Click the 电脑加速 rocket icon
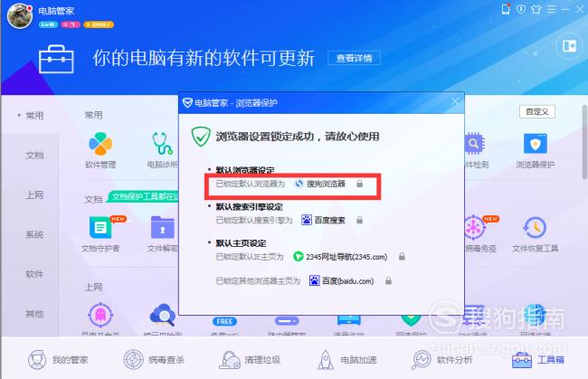The image size is (588, 379). (x=325, y=360)
